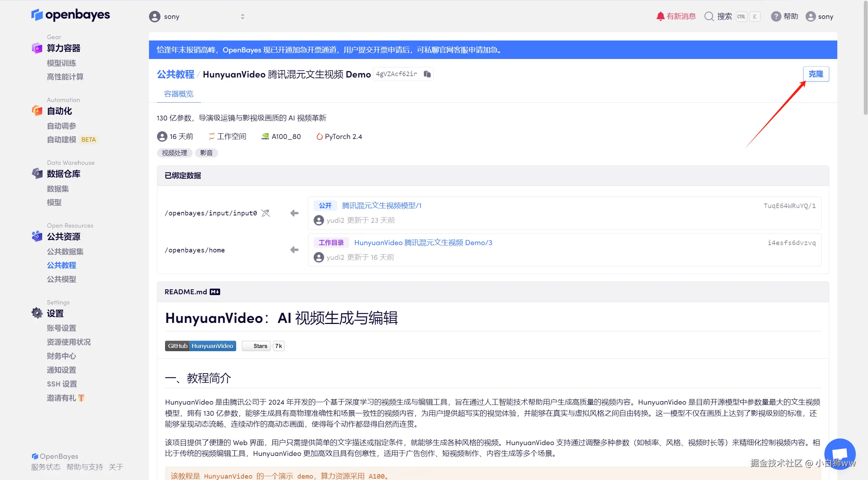Open the GitHub HunyuanVideo badge link
Screen dimensions: 868x480
[x=200, y=346]
